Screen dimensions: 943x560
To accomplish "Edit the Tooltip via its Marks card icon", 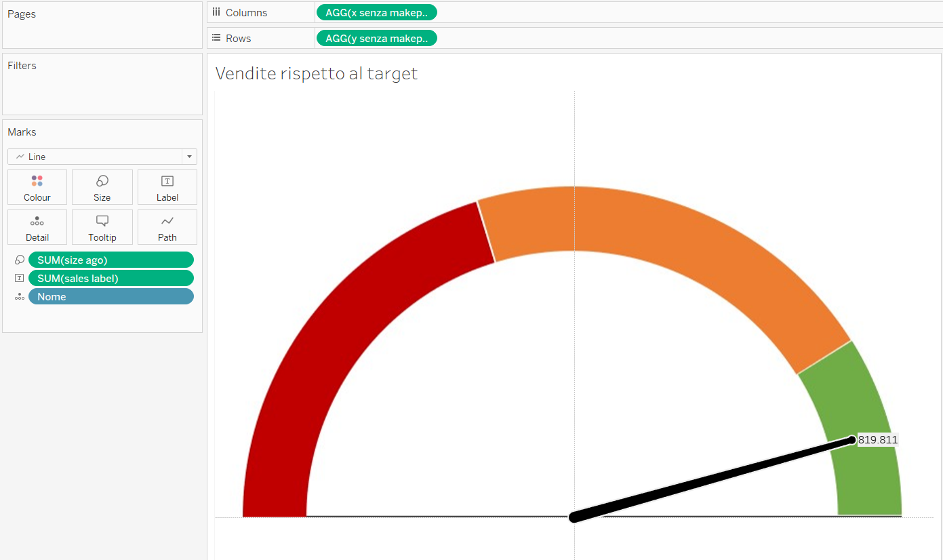I will point(102,227).
